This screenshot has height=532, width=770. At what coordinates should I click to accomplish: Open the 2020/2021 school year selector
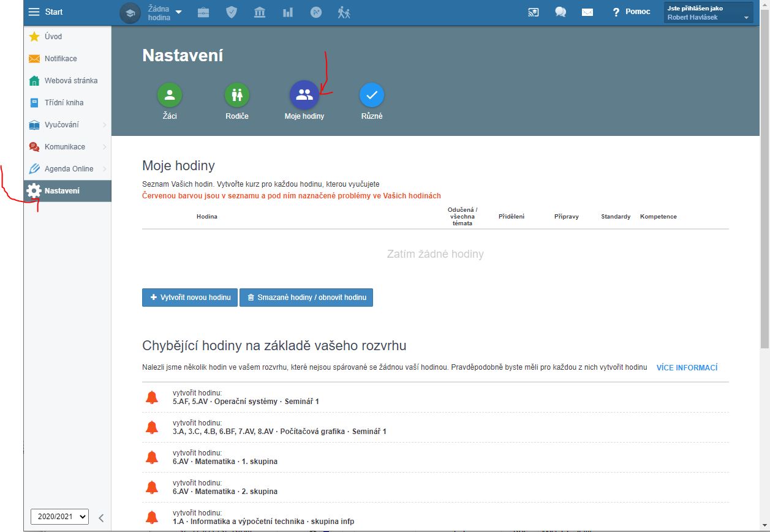pyautogui.click(x=59, y=517)
